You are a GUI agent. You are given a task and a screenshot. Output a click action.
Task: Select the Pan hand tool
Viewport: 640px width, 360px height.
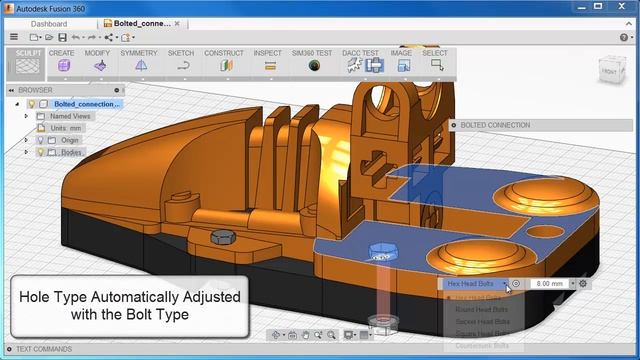(305, 335)
